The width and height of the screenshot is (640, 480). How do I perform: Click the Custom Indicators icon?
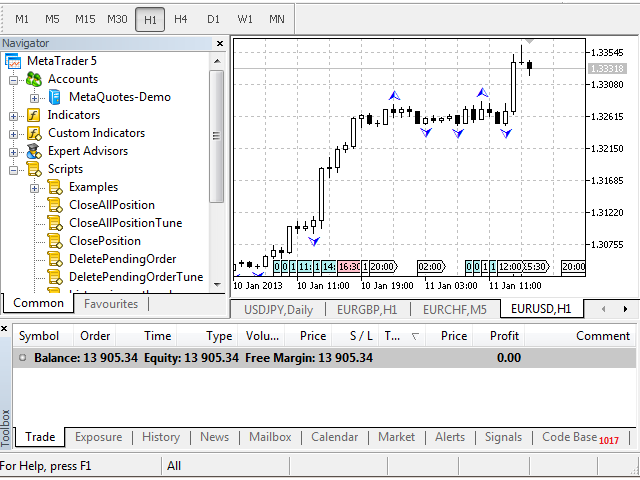[34, 133]
